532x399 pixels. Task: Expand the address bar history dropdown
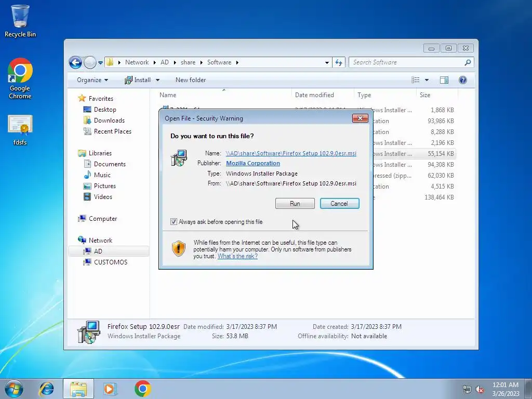tap(327, 62)
